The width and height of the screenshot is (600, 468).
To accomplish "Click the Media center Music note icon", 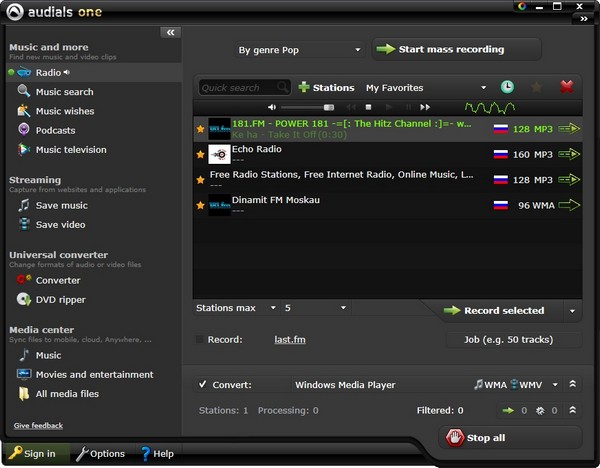I will tap(24, 355).
